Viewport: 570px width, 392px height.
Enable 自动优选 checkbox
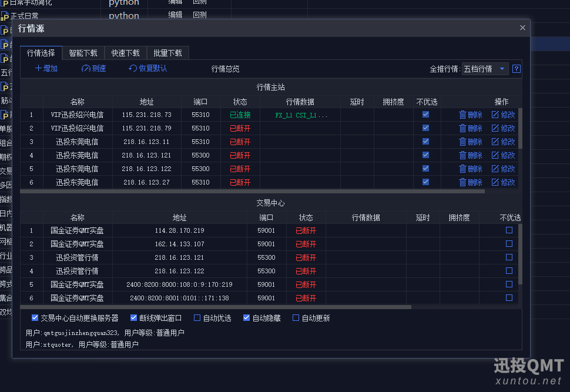(x=197, y=318)
